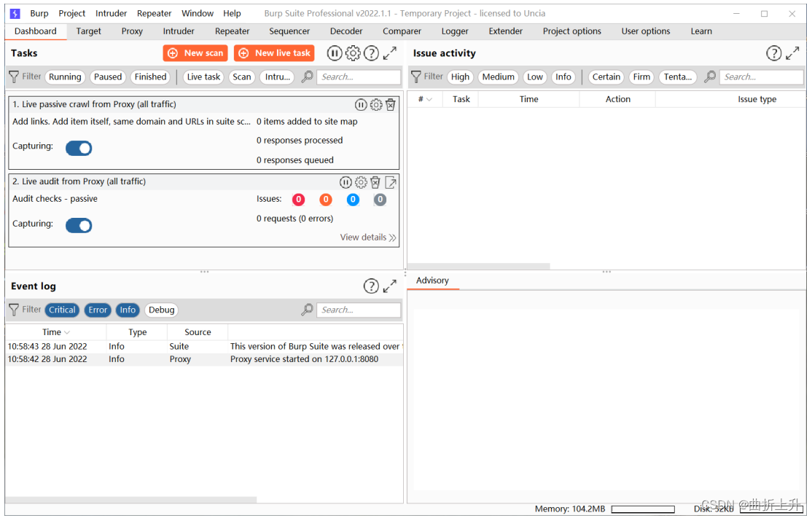Toggle the Critical event log filter
This screenshot has width=812, height=518.
coord(62,310)
